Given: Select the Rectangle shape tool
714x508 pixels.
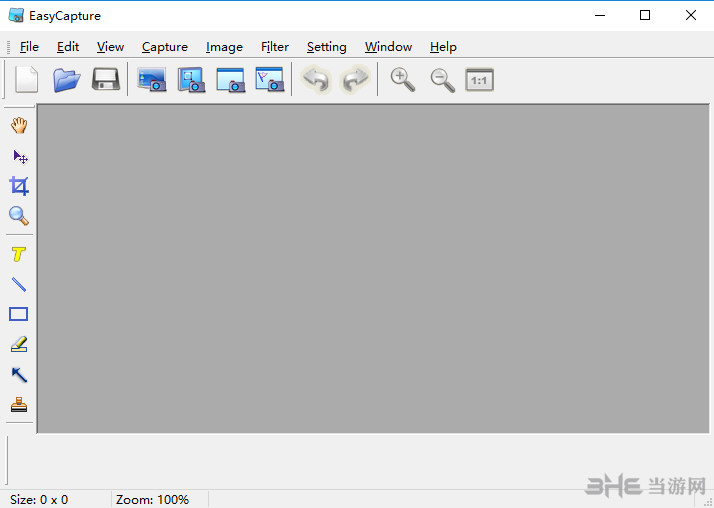Looking at the screenshot, I should tap(19, 314).
